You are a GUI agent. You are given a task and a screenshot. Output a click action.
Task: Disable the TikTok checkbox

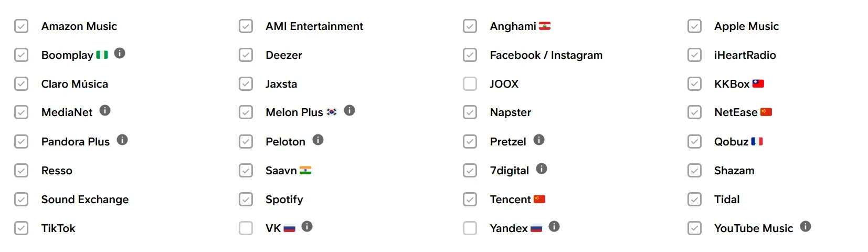coord(22,228)
